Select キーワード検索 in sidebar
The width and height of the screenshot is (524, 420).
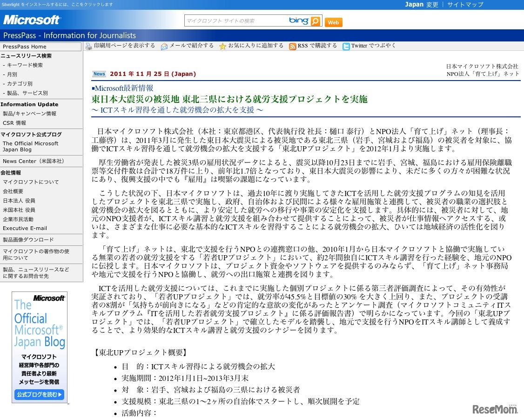[25, 65]
